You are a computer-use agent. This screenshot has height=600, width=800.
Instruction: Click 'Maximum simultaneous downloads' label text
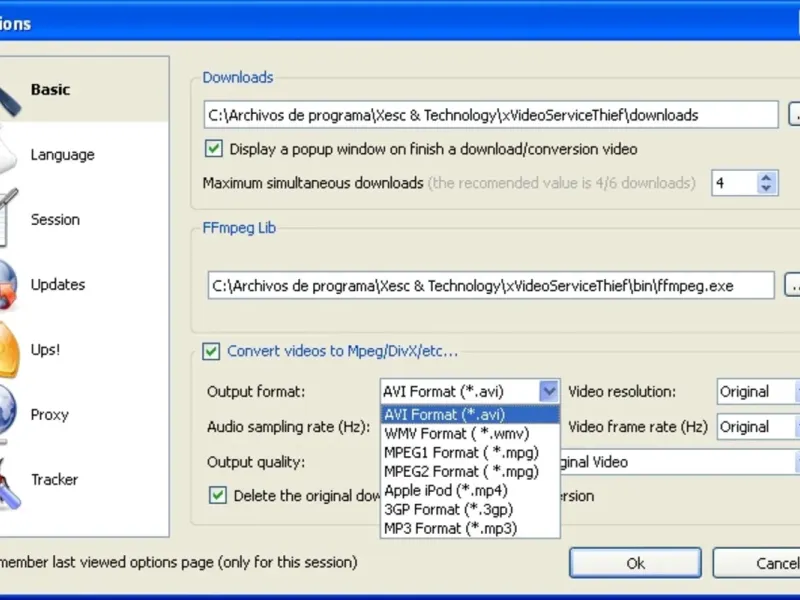(313, 183)
